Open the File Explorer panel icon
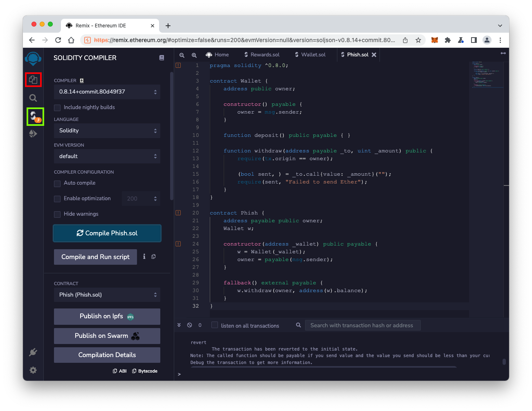The height and width of the screenshot is (411, 532). pyautogui.click(x=33, y=80)
